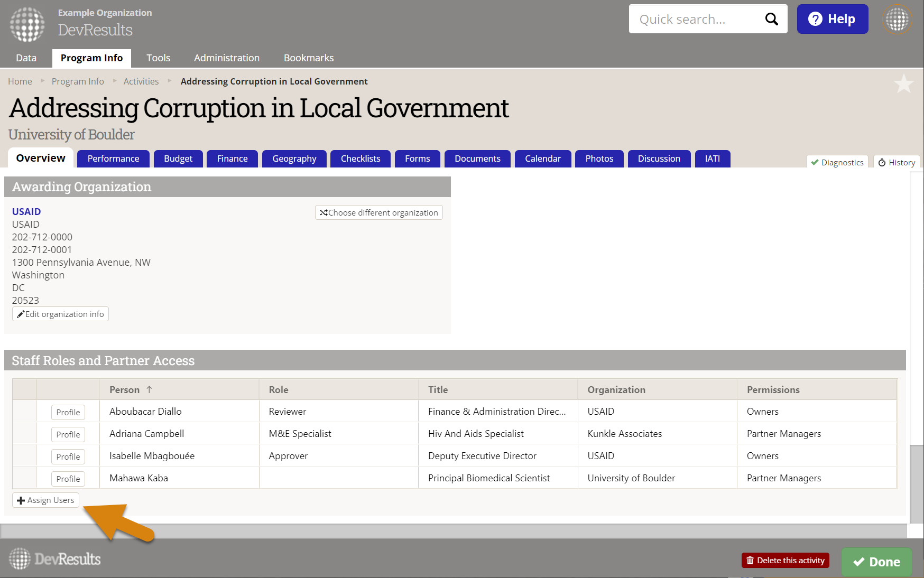Viewport: 924px width, 578px height.
Task: Click the Reviewer role cell
Action: 338,412
